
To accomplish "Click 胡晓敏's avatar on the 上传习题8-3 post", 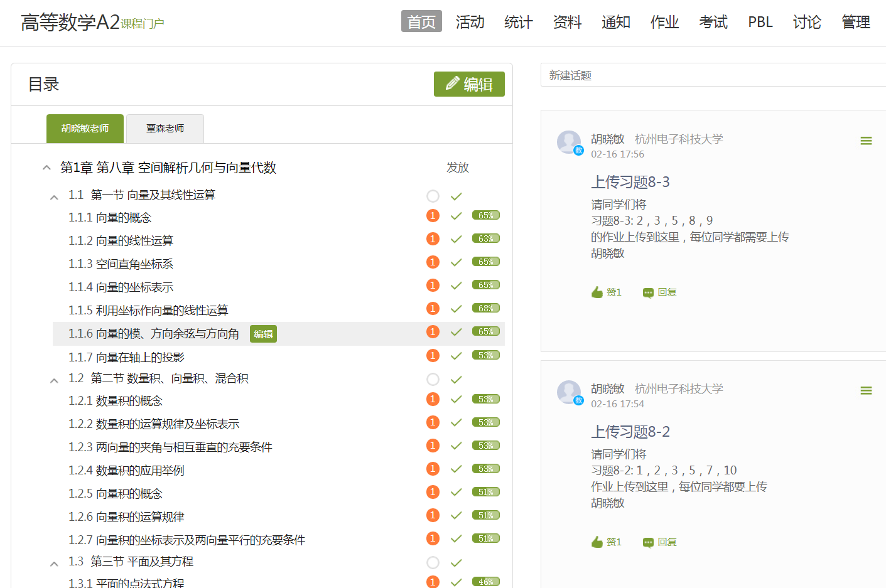I will 570,142.
